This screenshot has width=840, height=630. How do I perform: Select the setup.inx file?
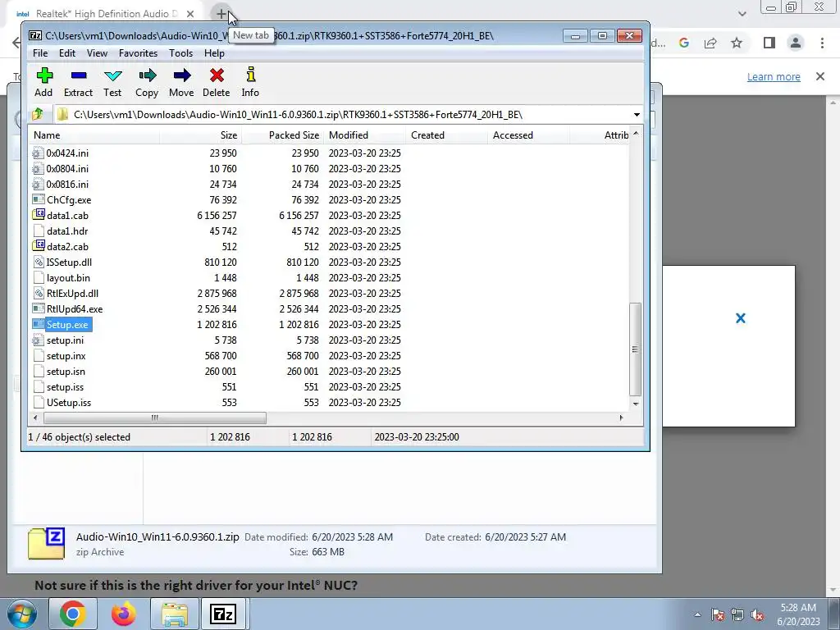click(x=66, y=356)
